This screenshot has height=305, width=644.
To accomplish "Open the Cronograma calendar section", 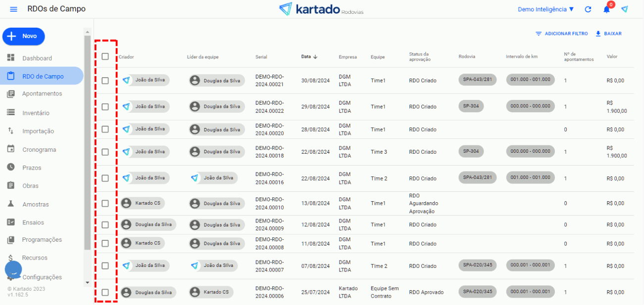I will (x=39, y=150).
